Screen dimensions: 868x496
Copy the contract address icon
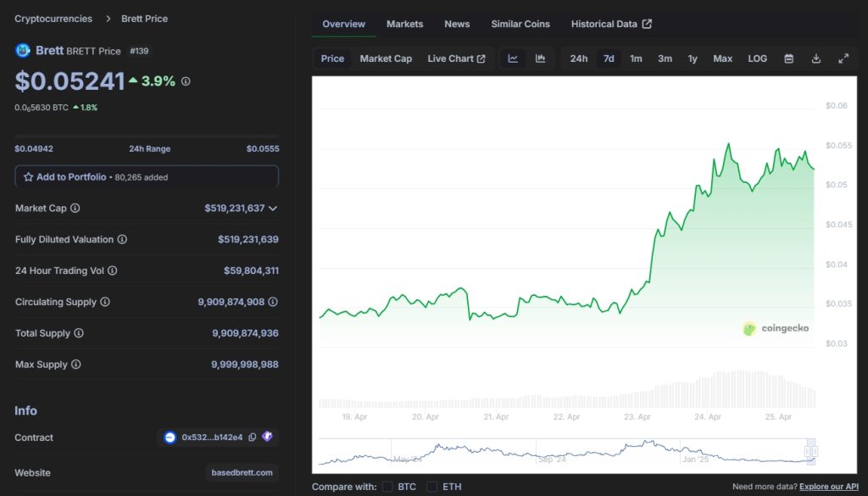(253, 437)
